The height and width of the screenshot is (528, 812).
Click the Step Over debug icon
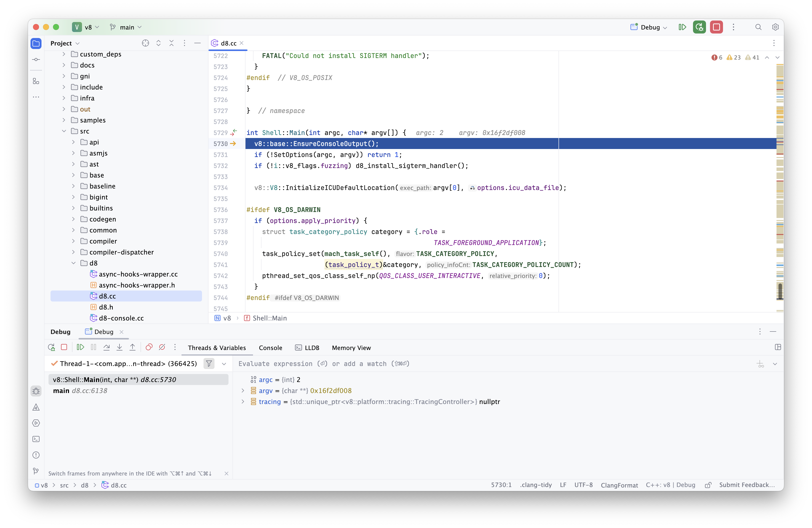pos(106,347)
